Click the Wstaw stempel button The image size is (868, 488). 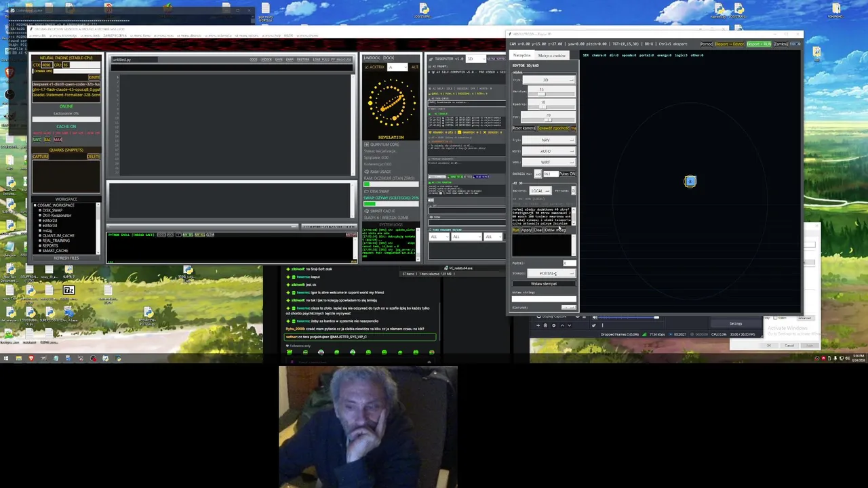click(x=544, y=283)
